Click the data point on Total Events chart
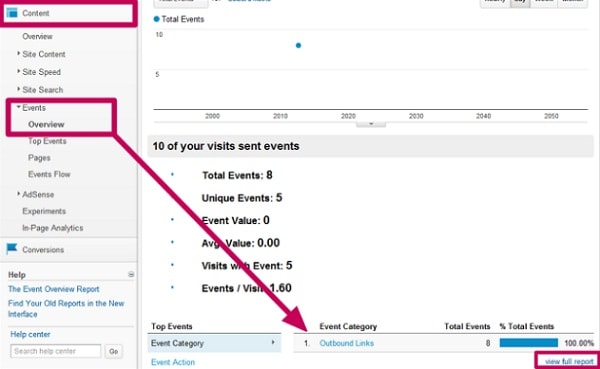The width and height of the screenshot is (600, 369). [298, 46]
